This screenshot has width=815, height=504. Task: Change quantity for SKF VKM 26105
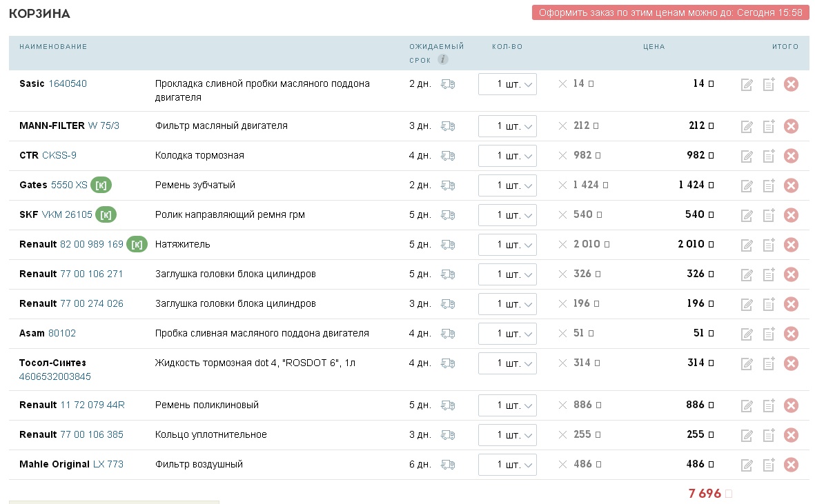(x=507, y=215)
